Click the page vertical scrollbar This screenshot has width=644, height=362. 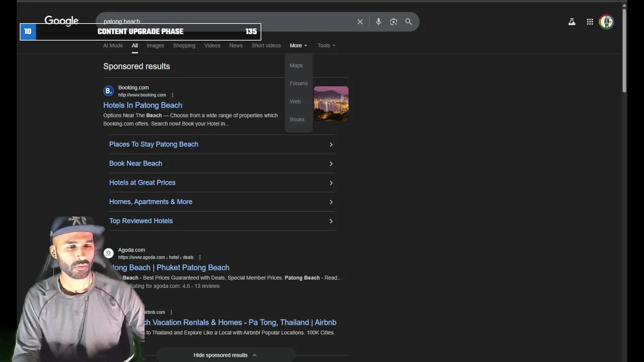pos(624,50)
